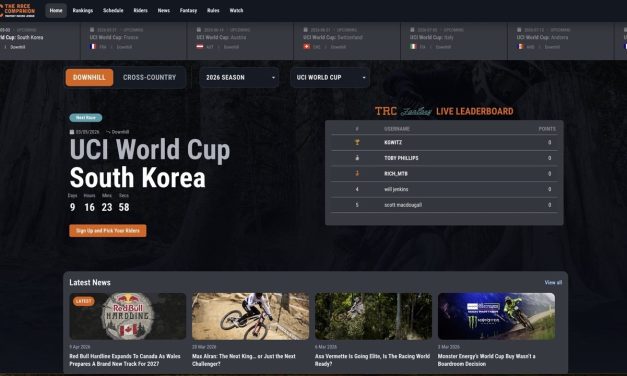Go to the Schedule page
This screenshot has width=627, height=376.
coord(113,10)
